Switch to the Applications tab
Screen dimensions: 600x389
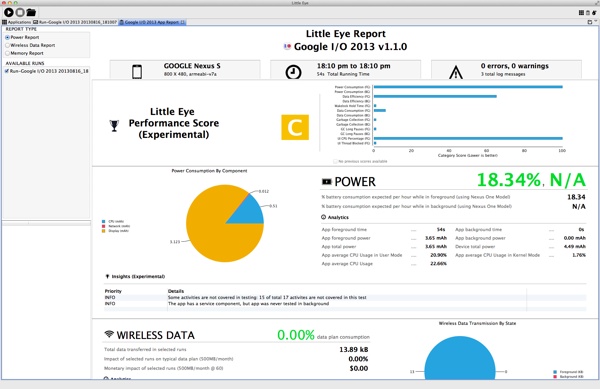[x=16, y=22]
